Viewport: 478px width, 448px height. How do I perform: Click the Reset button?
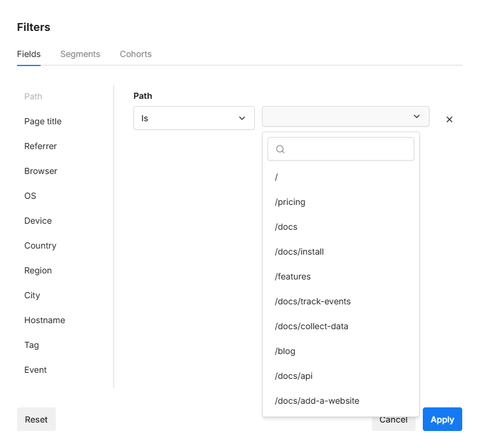point(36,420)
